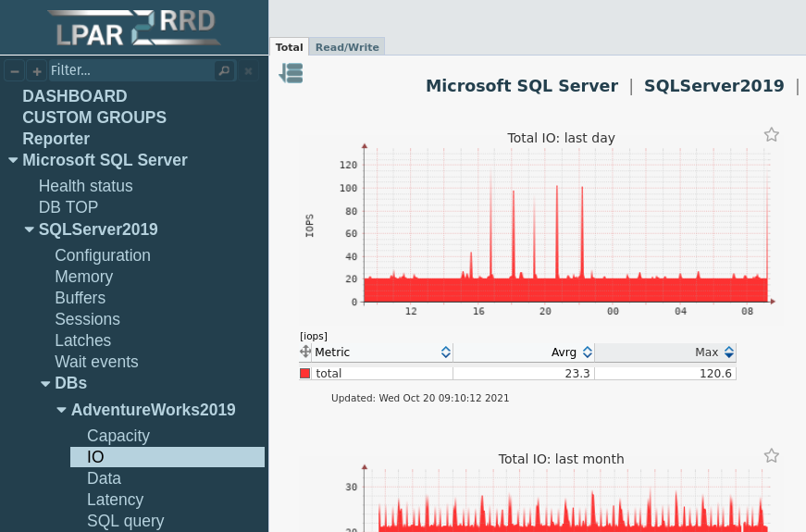Star the Total IO last day graph
Image resolution: width=806 pixels, height=532 pixels.
click(771, 135)
